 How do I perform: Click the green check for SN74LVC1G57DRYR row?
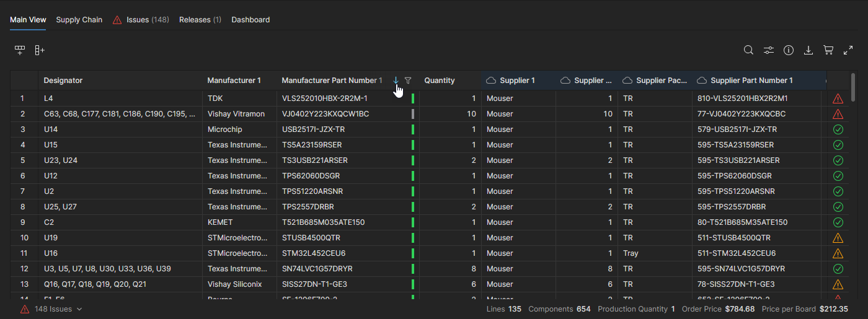pyautogui.click(x=838, y=269)
